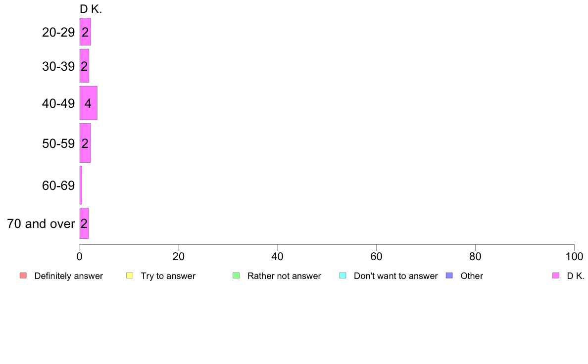Click the blue Other legend swatch

[x=449, y=275]
